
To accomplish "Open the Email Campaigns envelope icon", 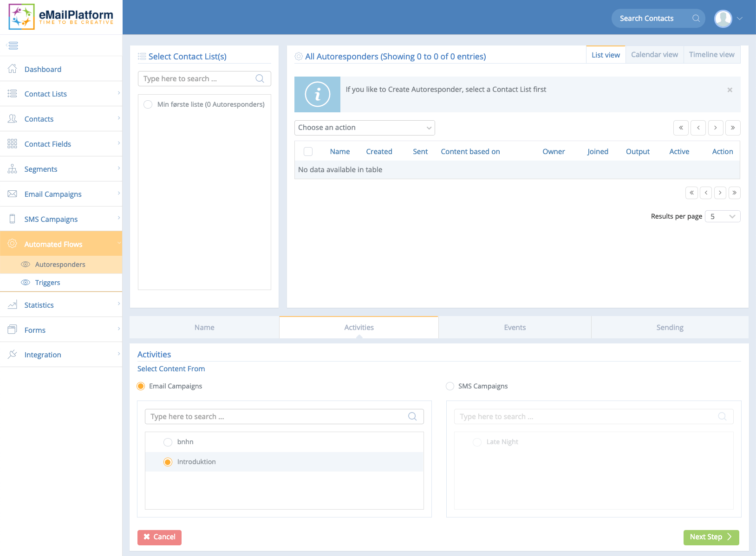I will tap(13, 194).
